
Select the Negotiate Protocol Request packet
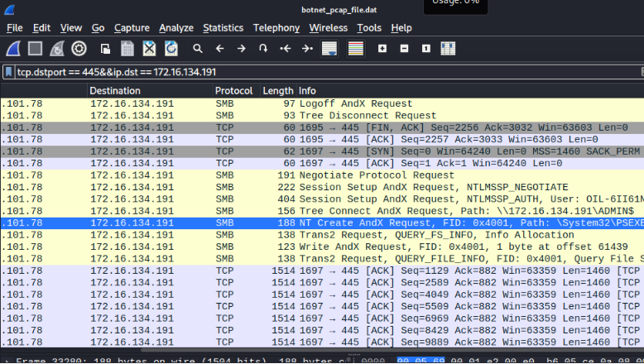322,175
